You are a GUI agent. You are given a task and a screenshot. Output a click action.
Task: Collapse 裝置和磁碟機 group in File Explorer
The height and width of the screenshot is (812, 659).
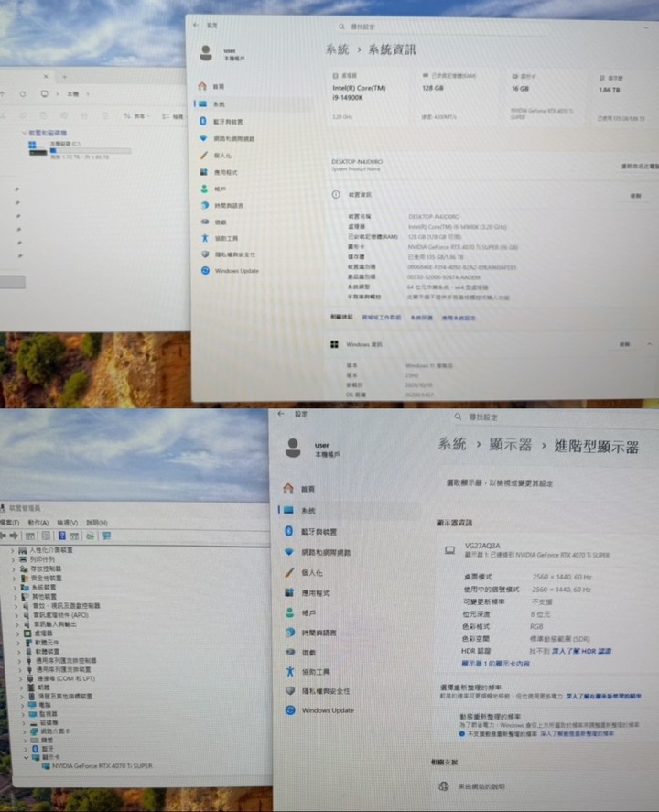[24, 133]
